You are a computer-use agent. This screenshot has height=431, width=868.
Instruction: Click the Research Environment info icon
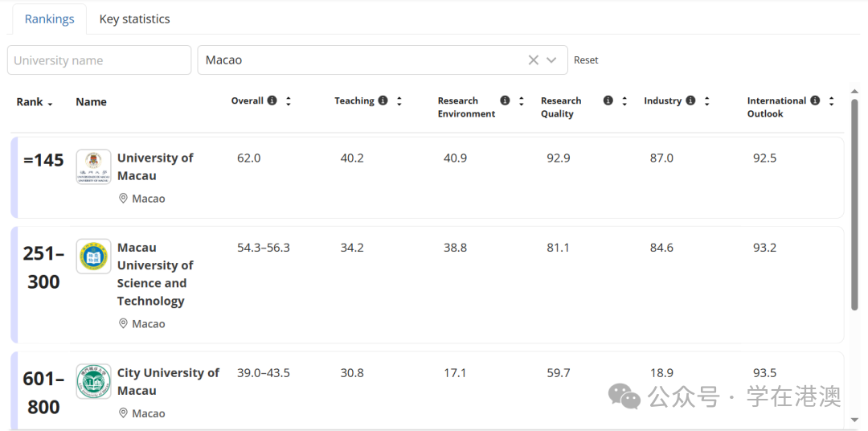(x=505, y=101)
